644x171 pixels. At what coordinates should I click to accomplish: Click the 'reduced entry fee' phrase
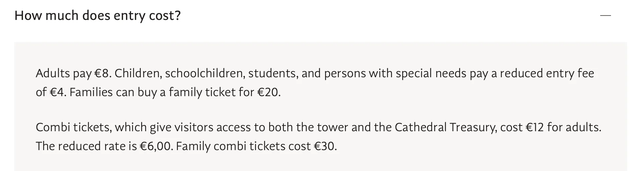547,74
